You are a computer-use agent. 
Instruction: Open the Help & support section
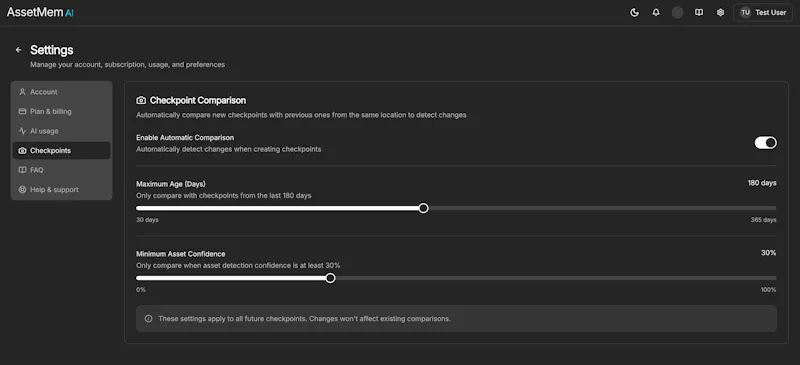pos(61,189)
